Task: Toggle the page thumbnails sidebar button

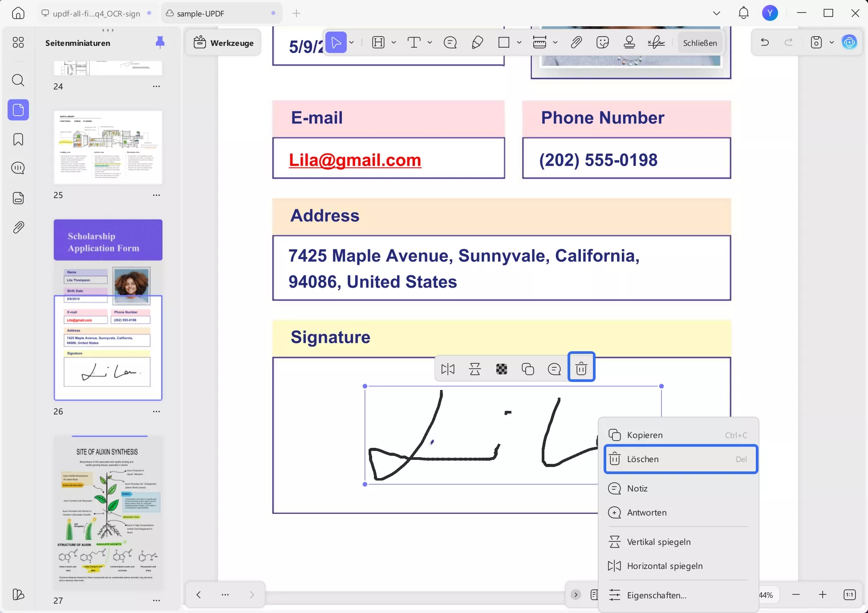Action: (x=18, y=110)
